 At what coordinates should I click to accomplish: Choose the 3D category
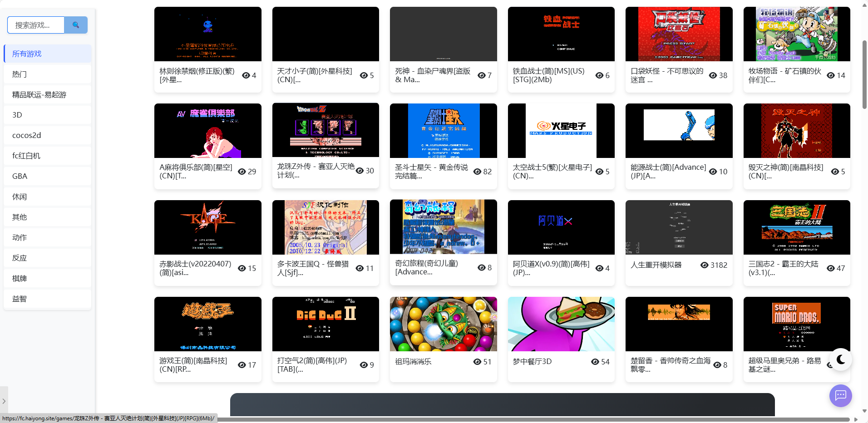tap(48, 115)
